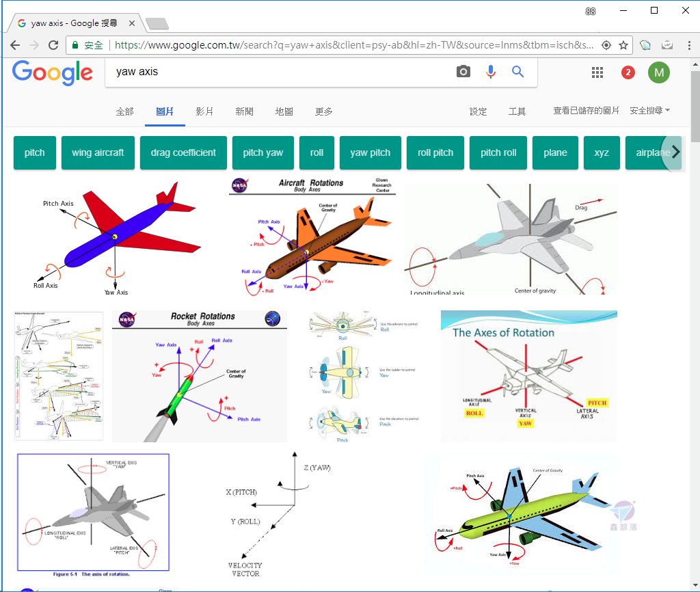The width and height of the screenshot is (700, 592).
Task: Filter by the yaw pitch chip
Action: pyautogui.click(x=371, y=152)
